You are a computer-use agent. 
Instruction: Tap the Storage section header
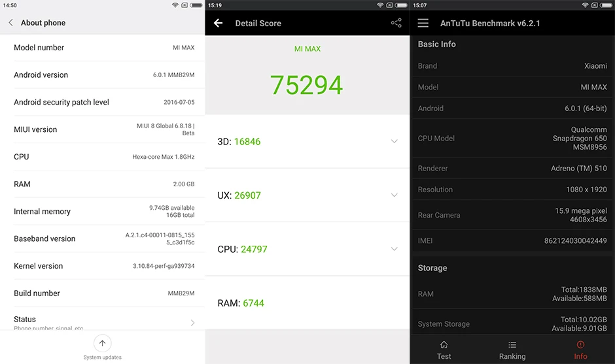click(432, 268)
